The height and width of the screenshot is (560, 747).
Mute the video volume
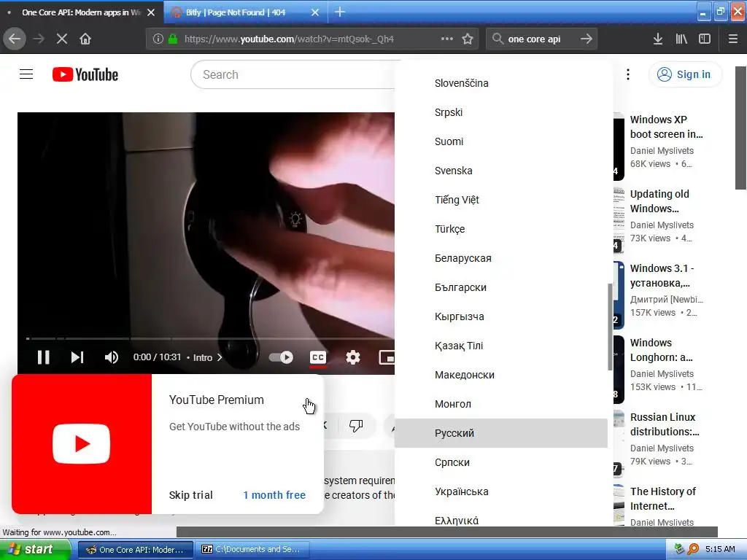click(x=112, y=357)
